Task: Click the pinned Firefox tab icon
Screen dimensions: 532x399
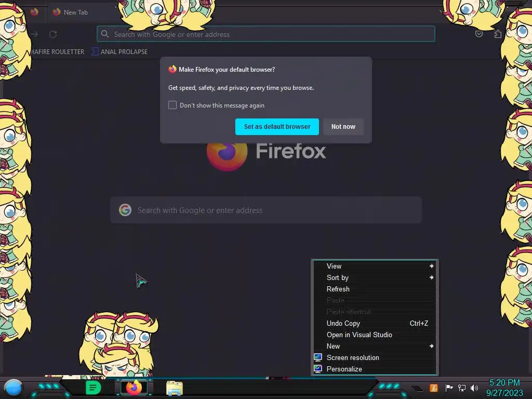Action: [34, 12]
